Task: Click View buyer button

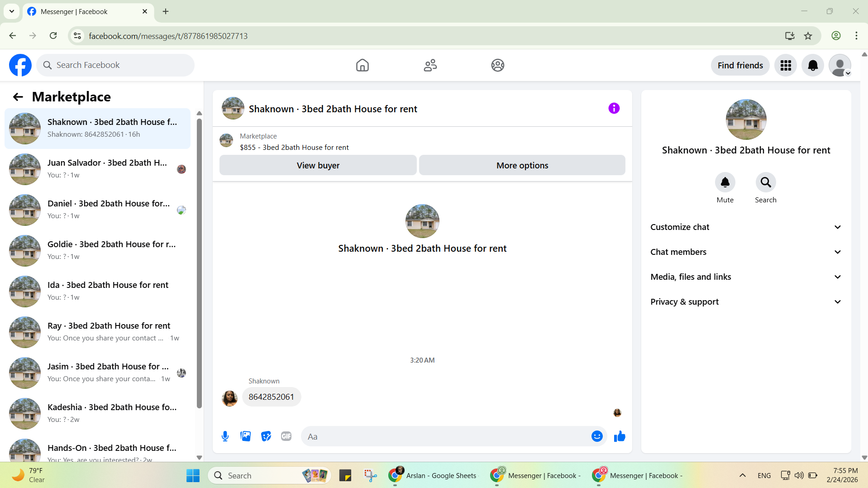Action: pos(318,165)
